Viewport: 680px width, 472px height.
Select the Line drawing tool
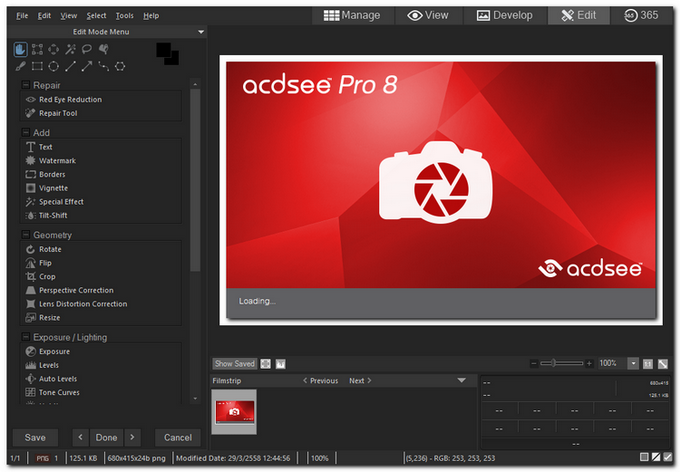[70, 66]
